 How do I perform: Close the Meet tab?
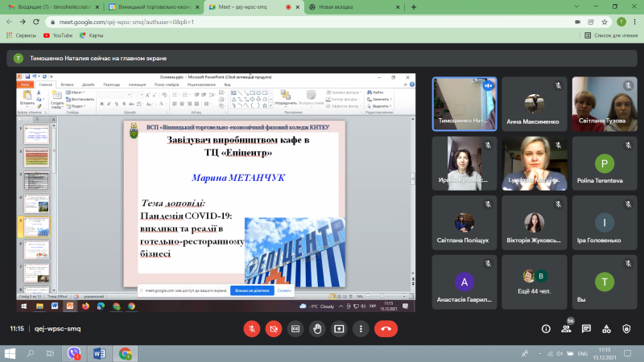[298, 7]
